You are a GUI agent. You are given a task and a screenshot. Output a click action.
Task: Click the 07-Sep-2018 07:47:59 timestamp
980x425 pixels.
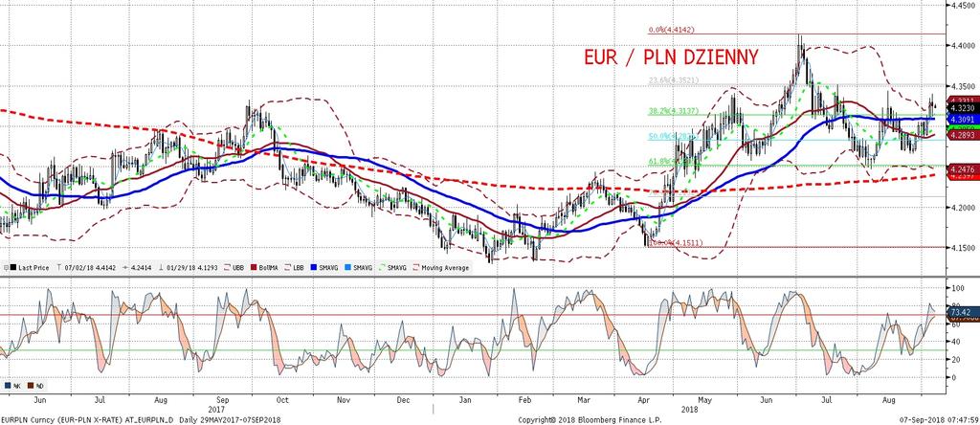tap(938, 418)
